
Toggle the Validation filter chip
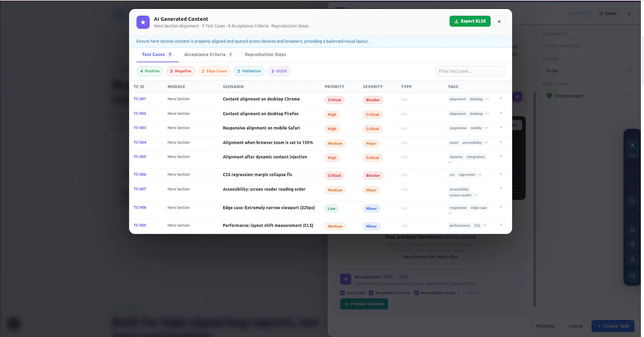(249, 71)
